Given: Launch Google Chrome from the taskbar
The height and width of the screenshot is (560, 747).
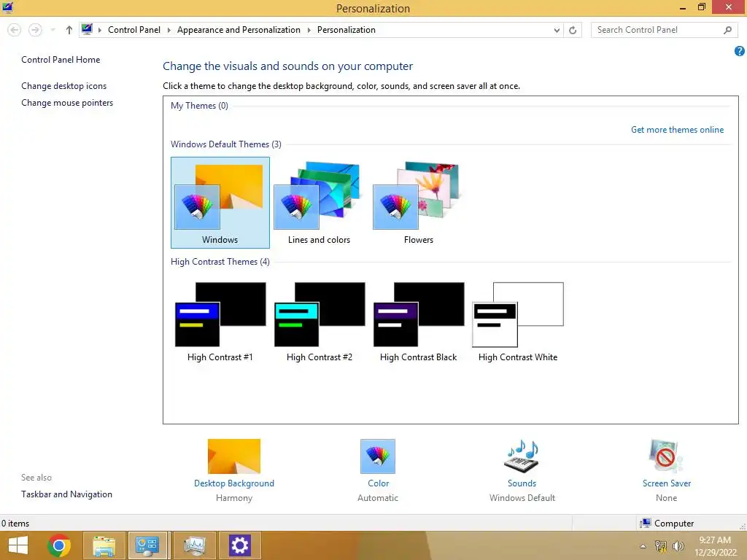Looking at the screenshot, I should coord(59,545).
